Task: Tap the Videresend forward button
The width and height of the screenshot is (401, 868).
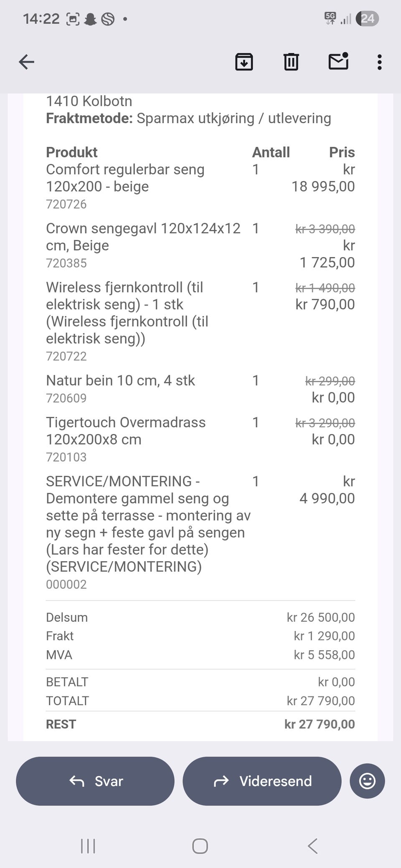Action: click(262, 781)
